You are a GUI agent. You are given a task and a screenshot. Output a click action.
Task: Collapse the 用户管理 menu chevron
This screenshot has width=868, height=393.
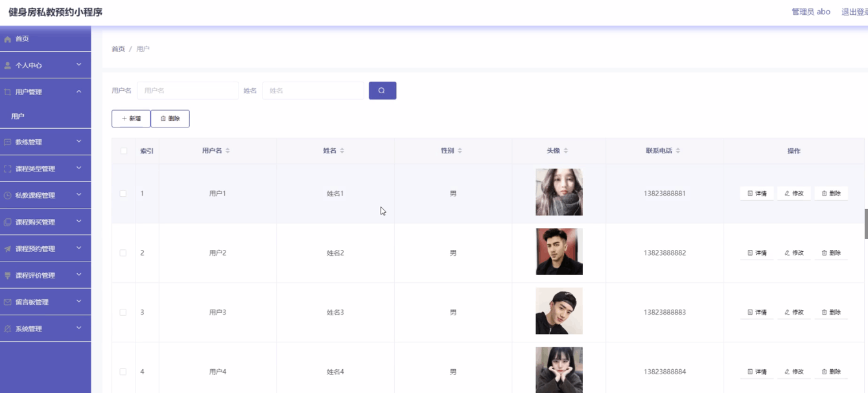tap(78, 91)
